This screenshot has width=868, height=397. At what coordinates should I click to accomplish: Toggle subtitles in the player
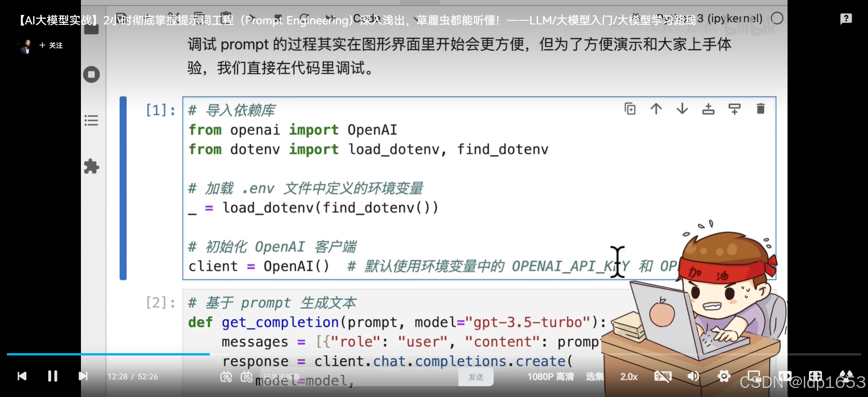pyautogui.click(x=663, y=376)
